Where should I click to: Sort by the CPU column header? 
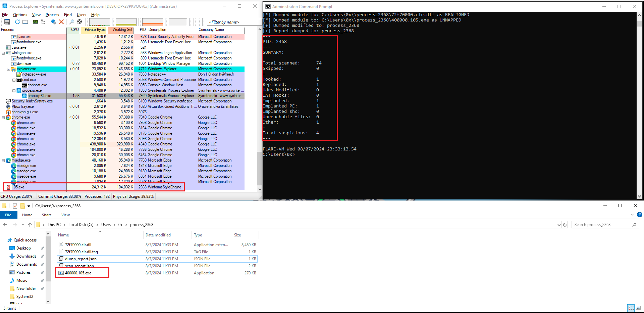pyautogui.click(x=75, y=30)
